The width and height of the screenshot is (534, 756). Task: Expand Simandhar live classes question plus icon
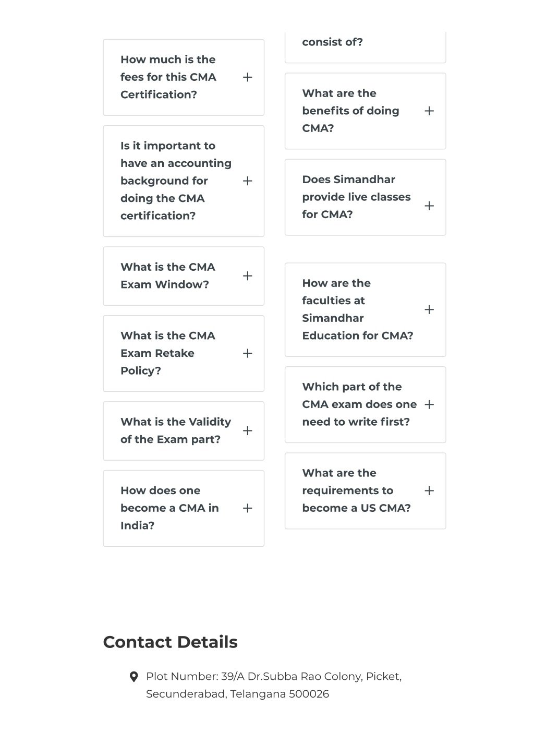(x=429, y=206)
